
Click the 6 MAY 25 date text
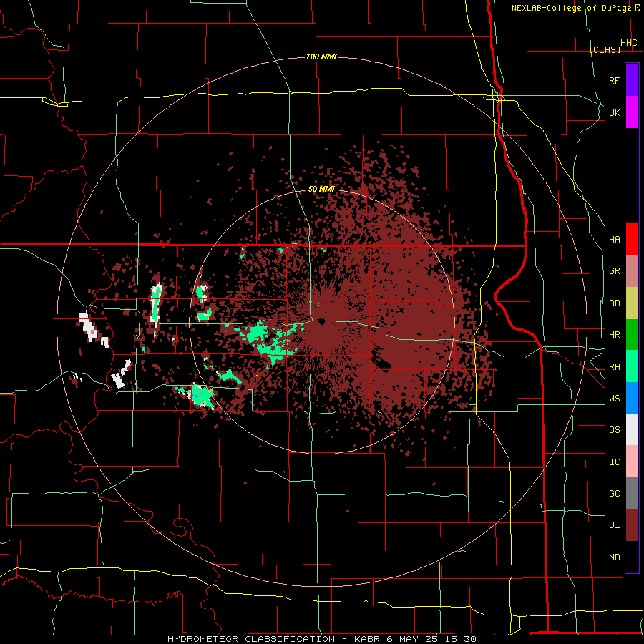pyautogui.click(x=414, y=639)
